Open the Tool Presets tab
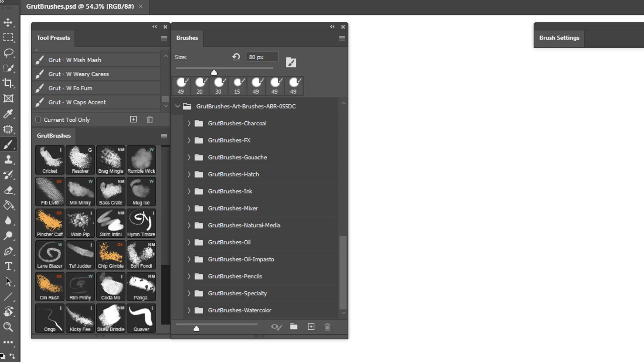The height and width of the screenshot is (362, 644). click(x=53, y=38)
